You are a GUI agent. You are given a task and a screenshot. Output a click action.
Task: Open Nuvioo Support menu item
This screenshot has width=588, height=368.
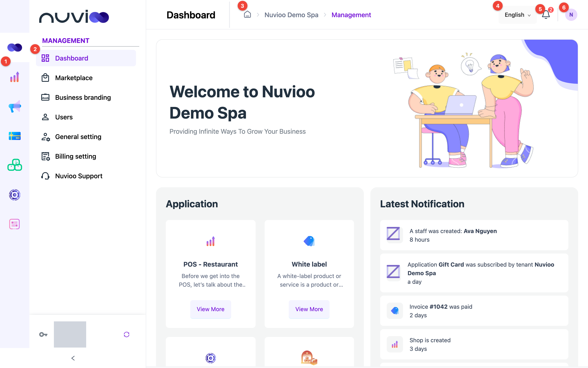(x=86, y=176)
